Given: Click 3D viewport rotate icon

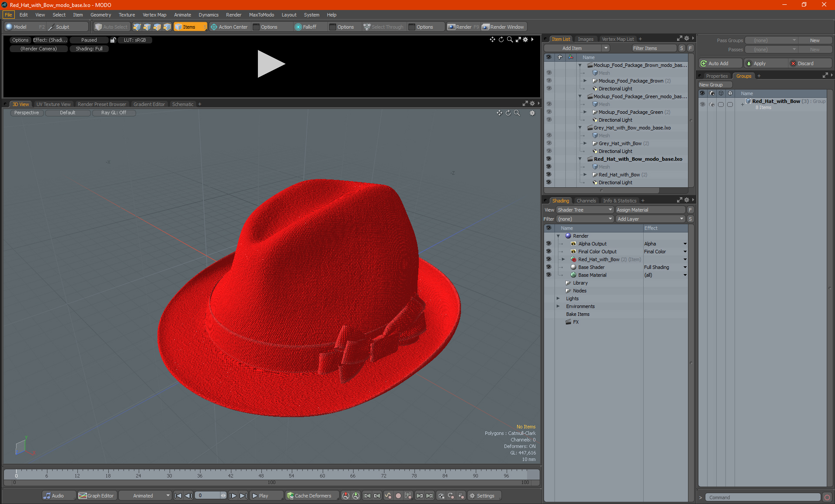Looking at the screenshot, I should [x=508, y=113].
